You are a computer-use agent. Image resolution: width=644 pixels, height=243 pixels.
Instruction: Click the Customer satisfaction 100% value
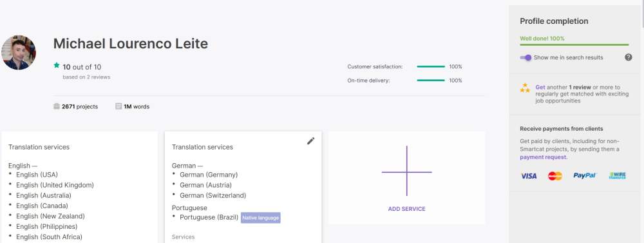(455, 66)
